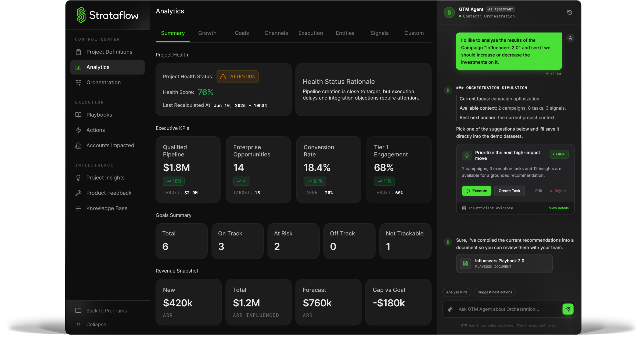Viewport: 644px width, 344px height.
Task: Switch to the Signals tab
Action: [x=379, y=33]
